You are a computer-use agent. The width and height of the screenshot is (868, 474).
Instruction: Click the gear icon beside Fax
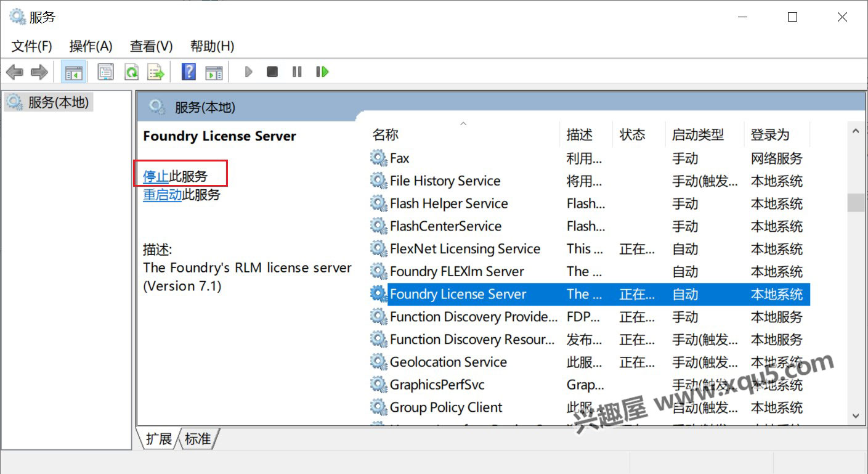378,158
